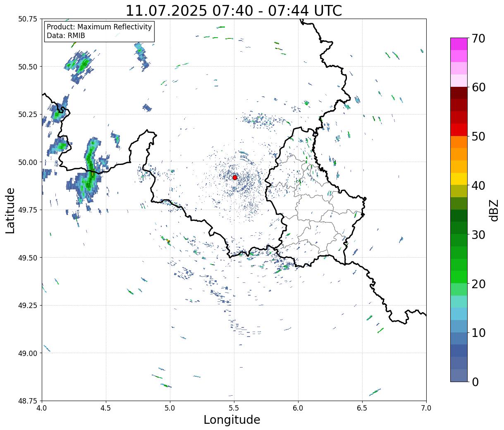Click the latitude tick label 49.75
504x430 pixels.
point(28,210)
